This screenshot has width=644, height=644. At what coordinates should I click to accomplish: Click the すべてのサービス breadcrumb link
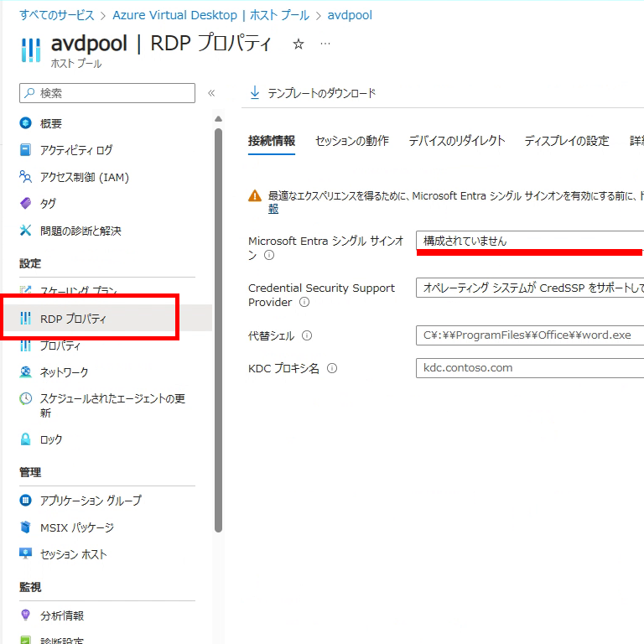[x=57, y=15]
